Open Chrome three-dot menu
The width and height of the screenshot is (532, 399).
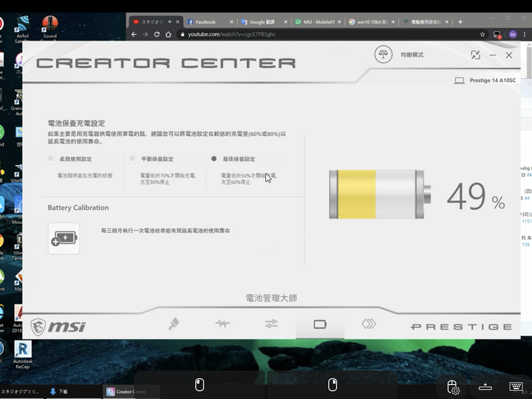(525, 34)
